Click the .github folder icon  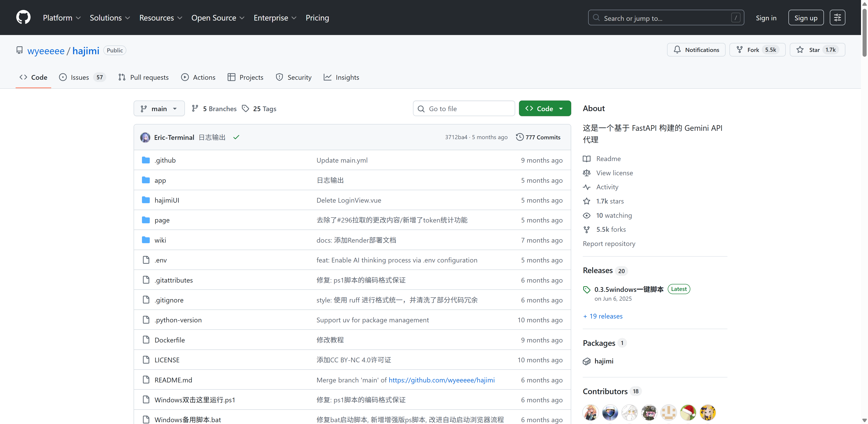point(146,160)
